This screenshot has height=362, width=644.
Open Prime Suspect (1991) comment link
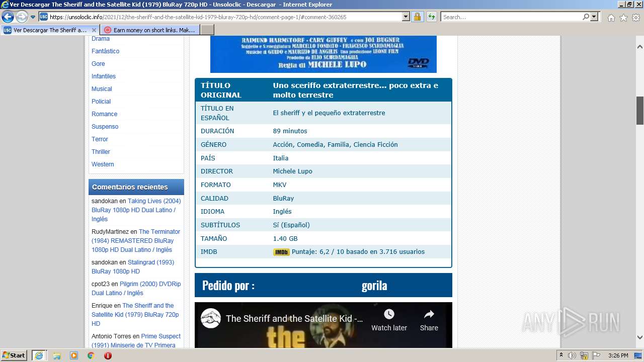(x=136, y=341)
